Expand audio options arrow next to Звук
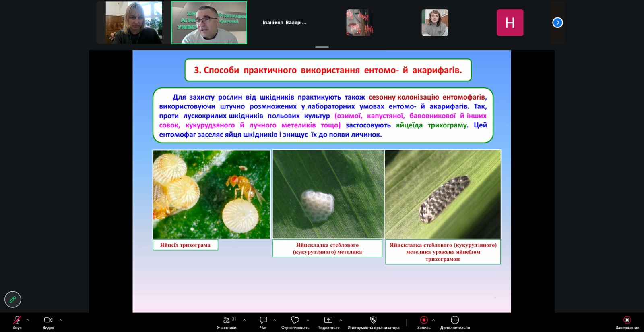Viewport: 644px width, 332px height. (x=28, y=320)
